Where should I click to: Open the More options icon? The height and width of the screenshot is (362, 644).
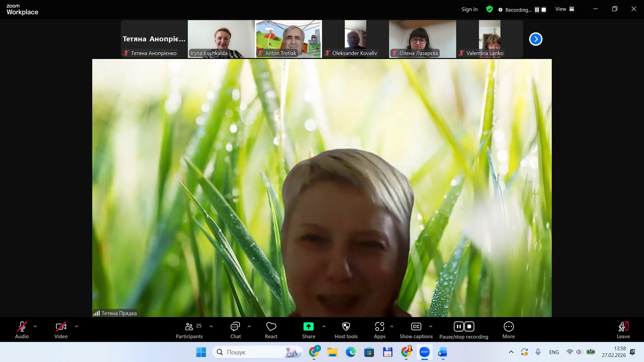click(508, 326)
